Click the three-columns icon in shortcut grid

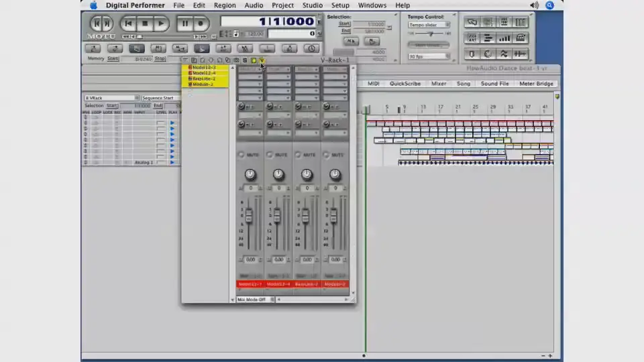coord(520,22)
